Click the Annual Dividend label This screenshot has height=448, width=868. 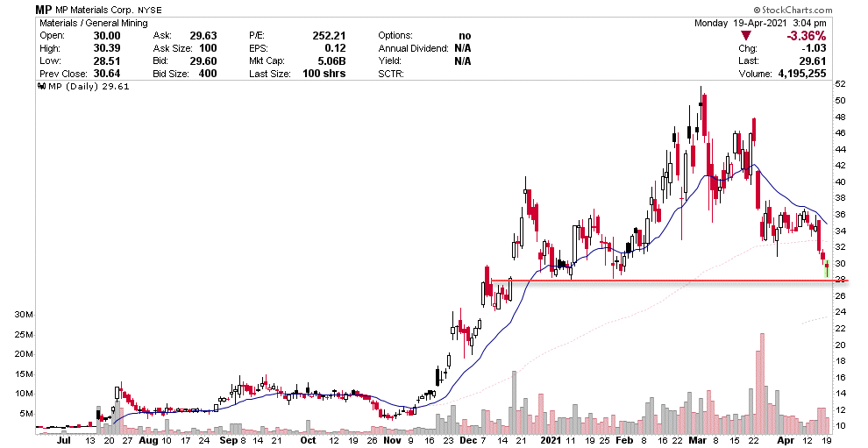(x=413, y=48)
